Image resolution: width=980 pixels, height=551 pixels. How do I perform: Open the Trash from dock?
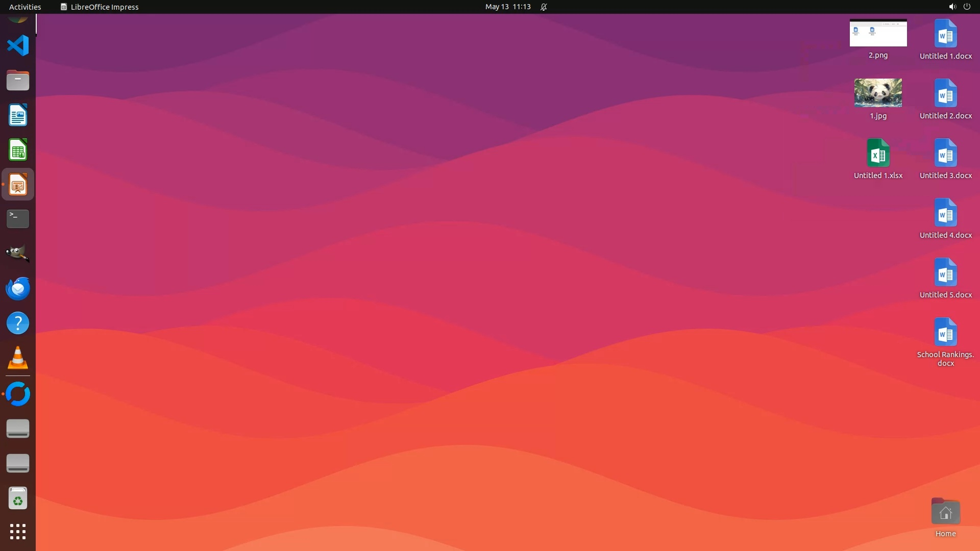(18, 498)
